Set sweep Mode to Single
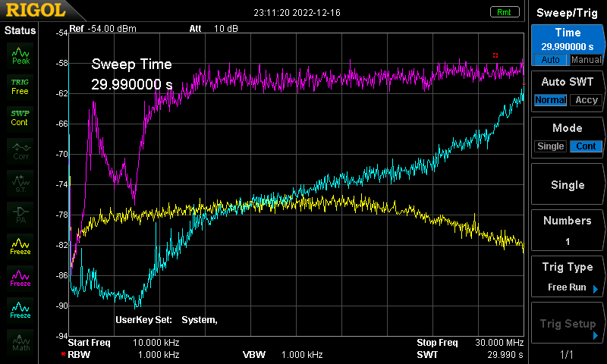The height and width of the screenshot is (364, 607). (x=551, y=146)
